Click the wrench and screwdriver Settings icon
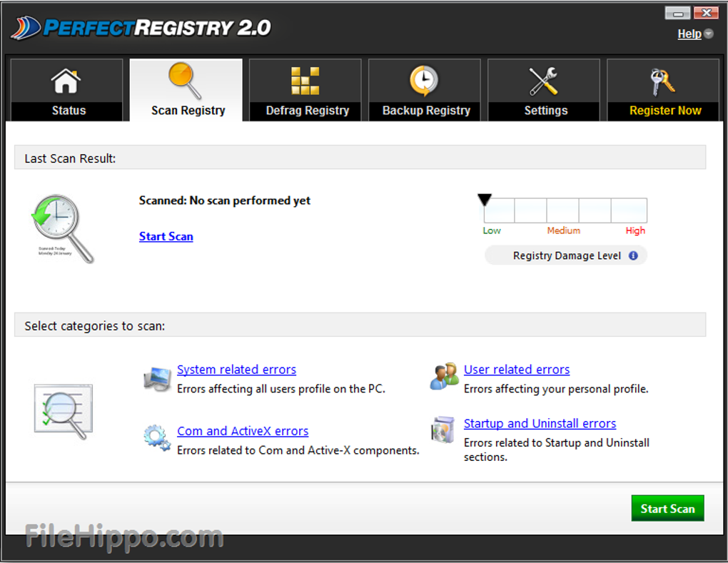This screenshot has height=563, width=728. coord(543,81)
